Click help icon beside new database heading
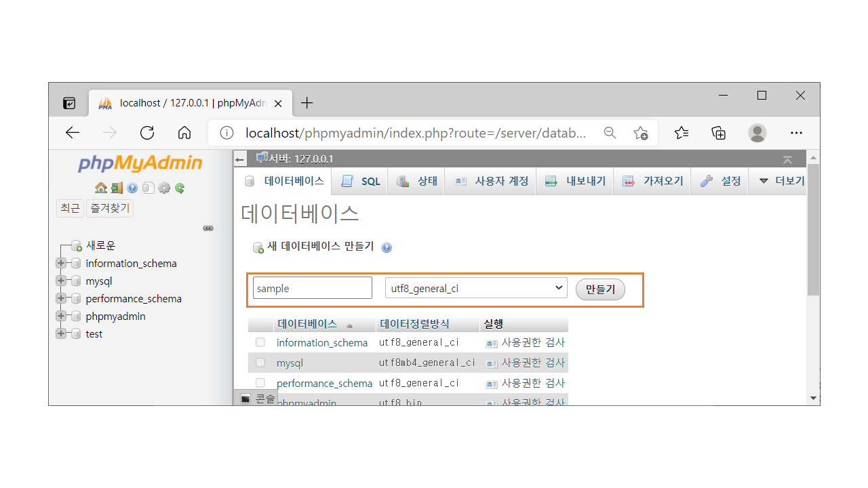 coord(387,247)
